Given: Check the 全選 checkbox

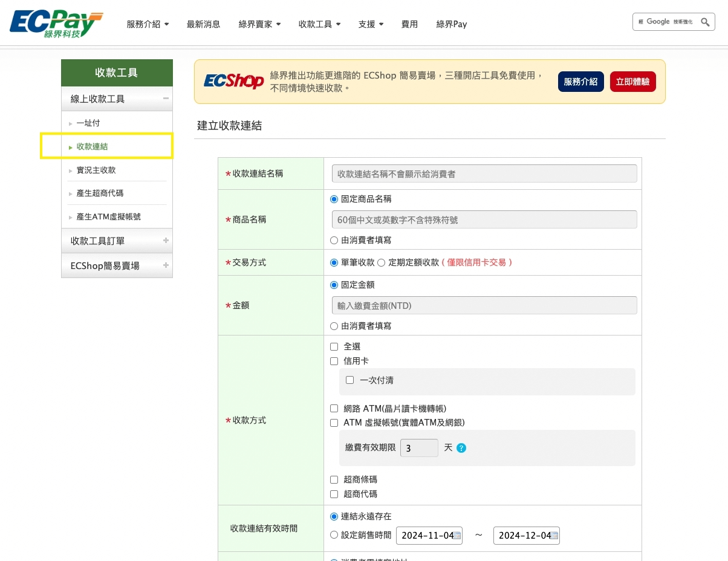Looking at the screenshot, I should (334, 346).
